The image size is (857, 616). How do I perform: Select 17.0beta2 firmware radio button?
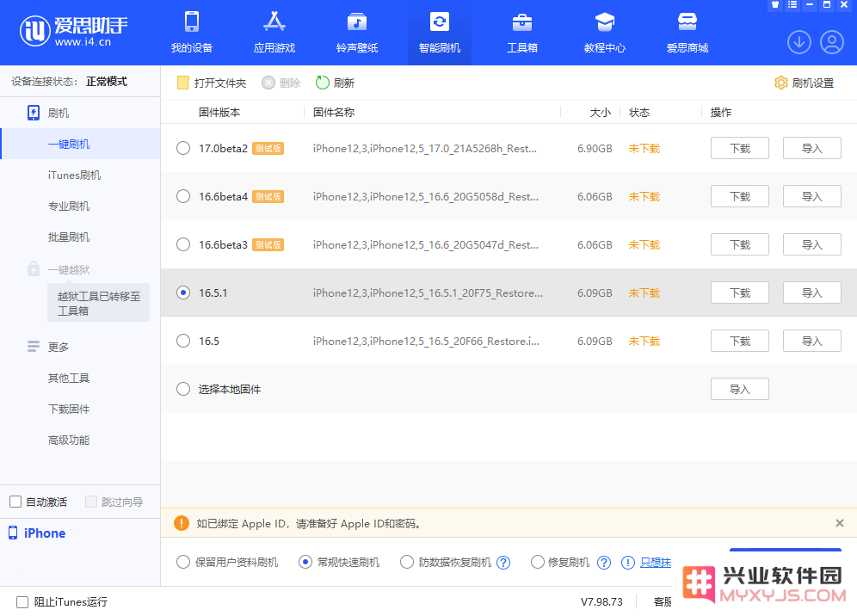[183, 148]
